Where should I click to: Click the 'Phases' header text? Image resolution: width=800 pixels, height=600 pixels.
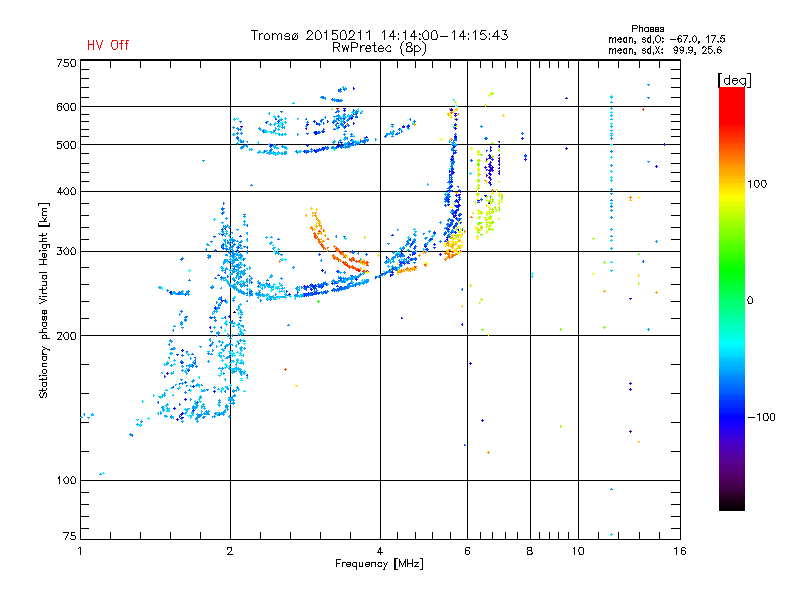click(647, 29)
